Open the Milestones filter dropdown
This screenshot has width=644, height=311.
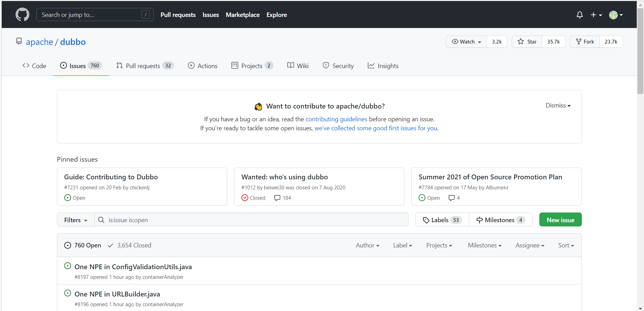(x=485, y=245)
